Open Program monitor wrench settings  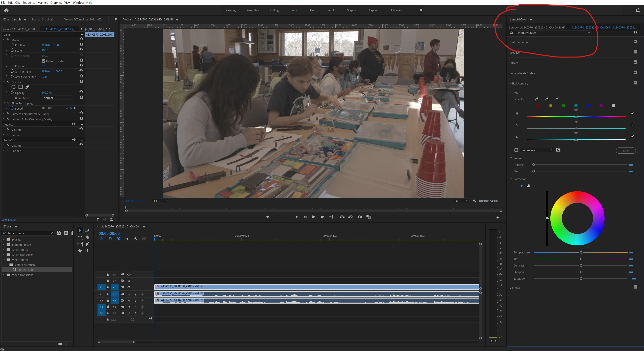click(x=474, y=201)
